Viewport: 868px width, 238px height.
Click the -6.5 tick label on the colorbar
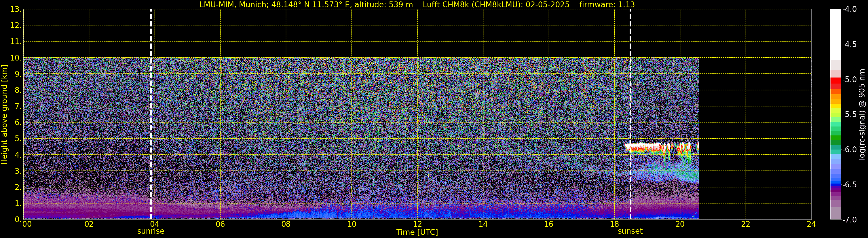tap(849, 184)
